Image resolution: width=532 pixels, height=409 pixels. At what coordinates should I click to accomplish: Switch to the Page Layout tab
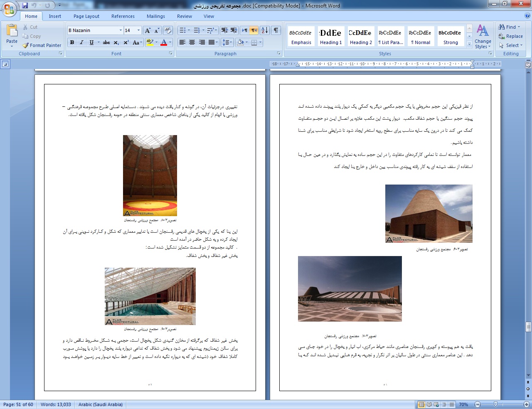pyautogui.click(x=86, y=16)
